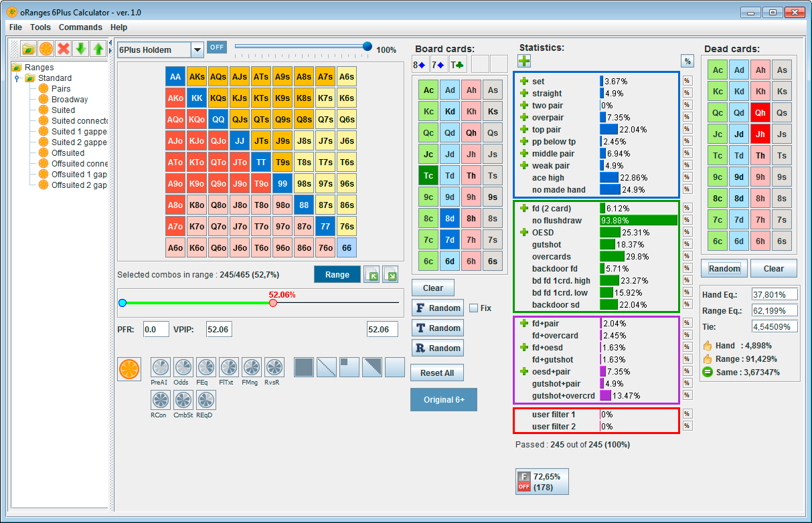Click the large green plus under Statistics
The height and width of the screenshot is (523, 812).
click(524, 62)
